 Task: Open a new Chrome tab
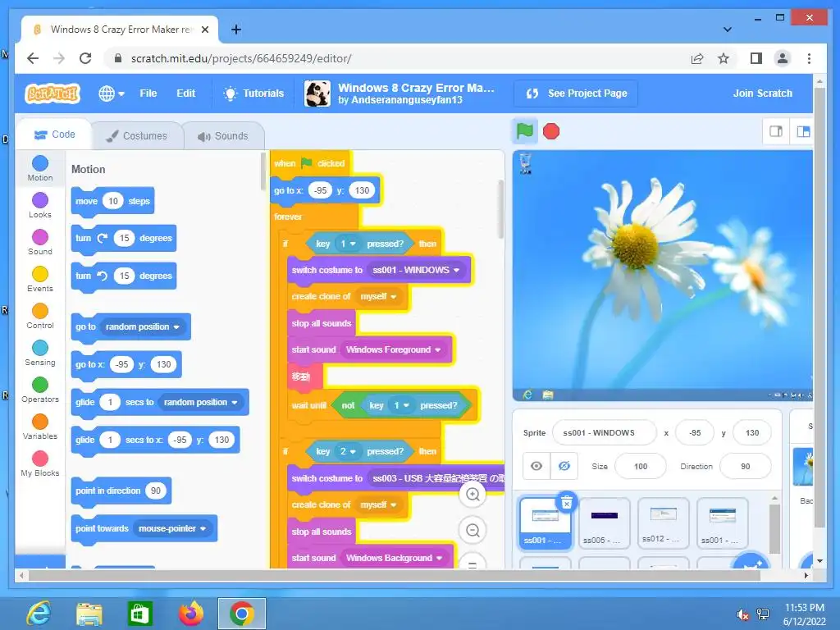tap(235, 30)
